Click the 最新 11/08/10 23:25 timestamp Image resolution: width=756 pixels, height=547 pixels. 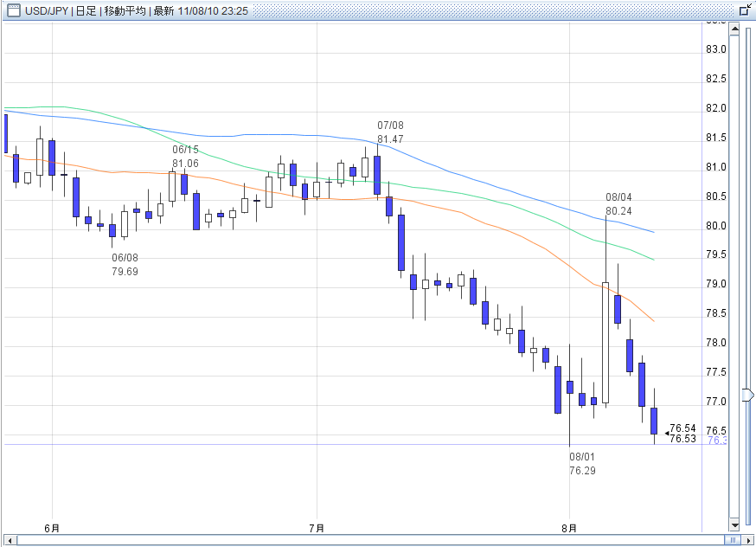click(201, 10)
